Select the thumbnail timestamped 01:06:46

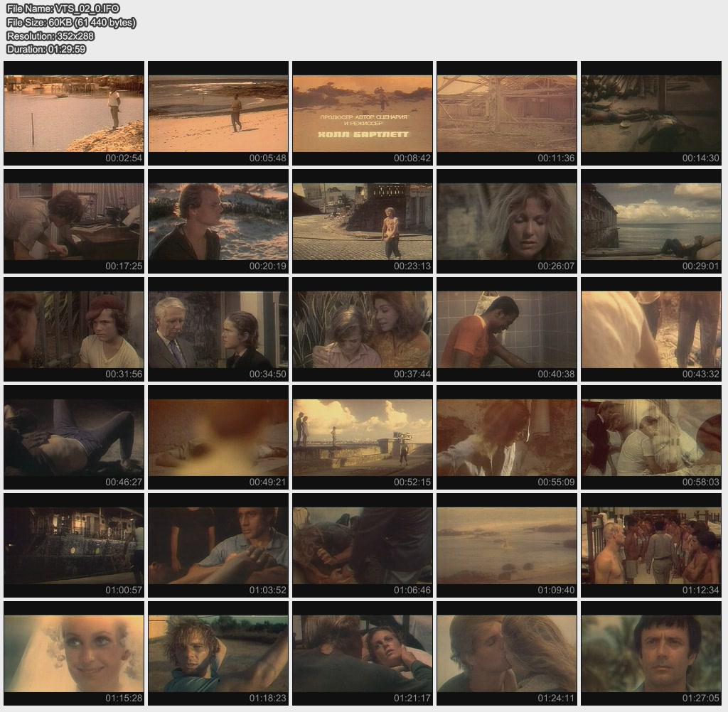point(363,546)
